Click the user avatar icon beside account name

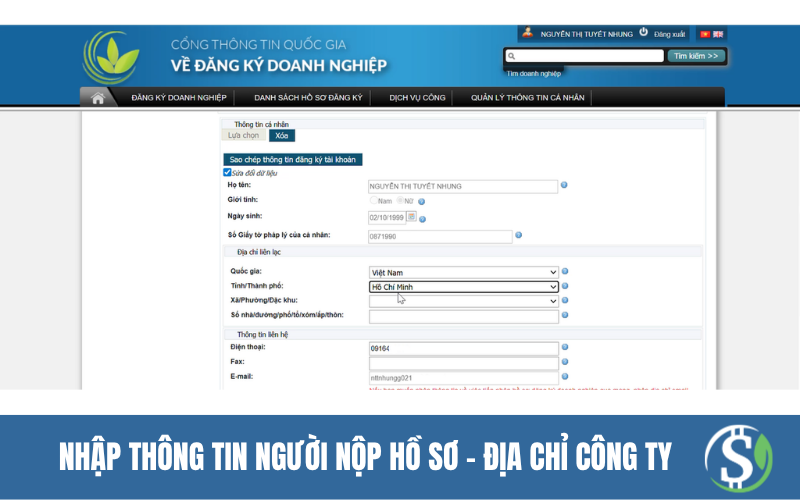(x=528, y=33)
